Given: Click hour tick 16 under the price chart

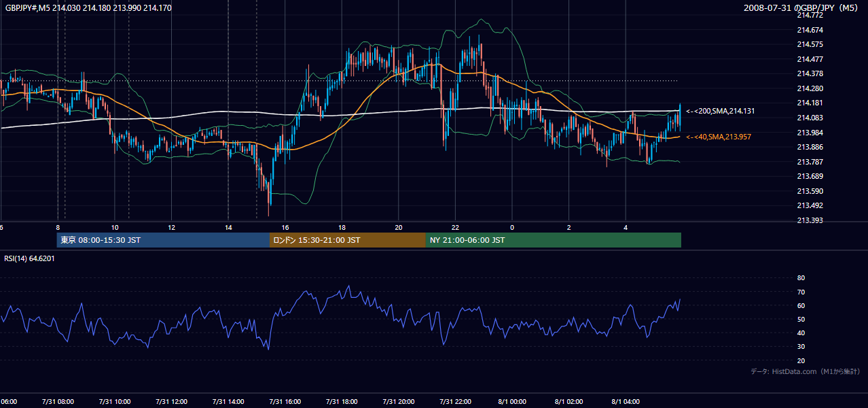Looking at the screenshot, I should pos(285,227).
